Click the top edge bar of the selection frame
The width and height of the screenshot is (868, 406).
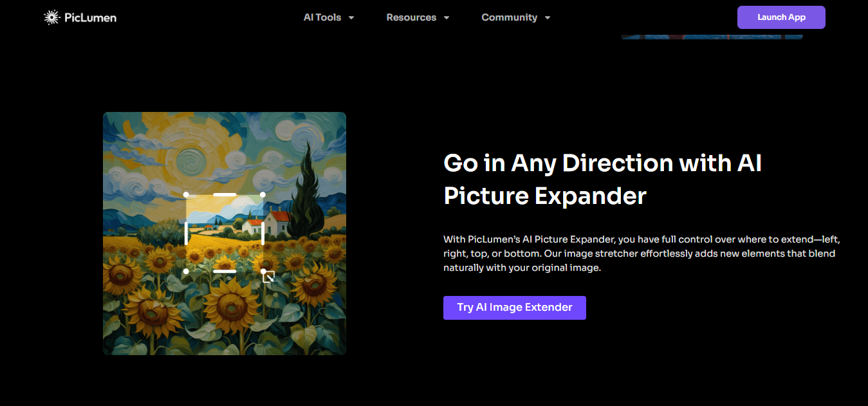tap(225, 194)
